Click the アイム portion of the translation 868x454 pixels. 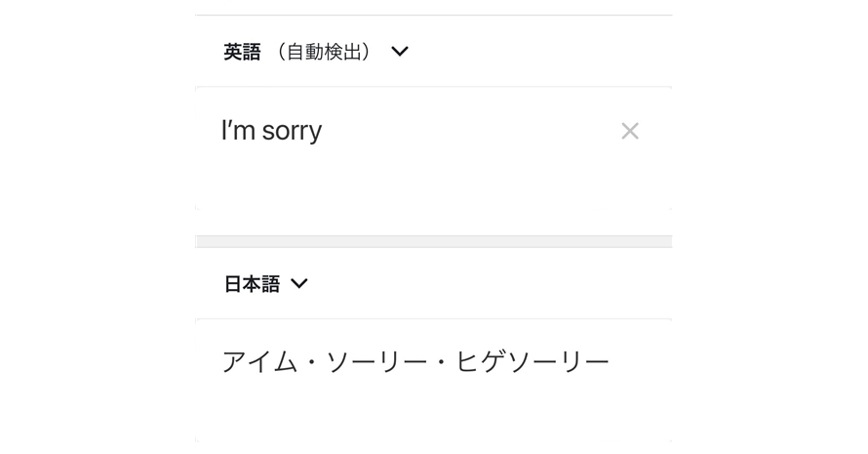tap(259, 362)
